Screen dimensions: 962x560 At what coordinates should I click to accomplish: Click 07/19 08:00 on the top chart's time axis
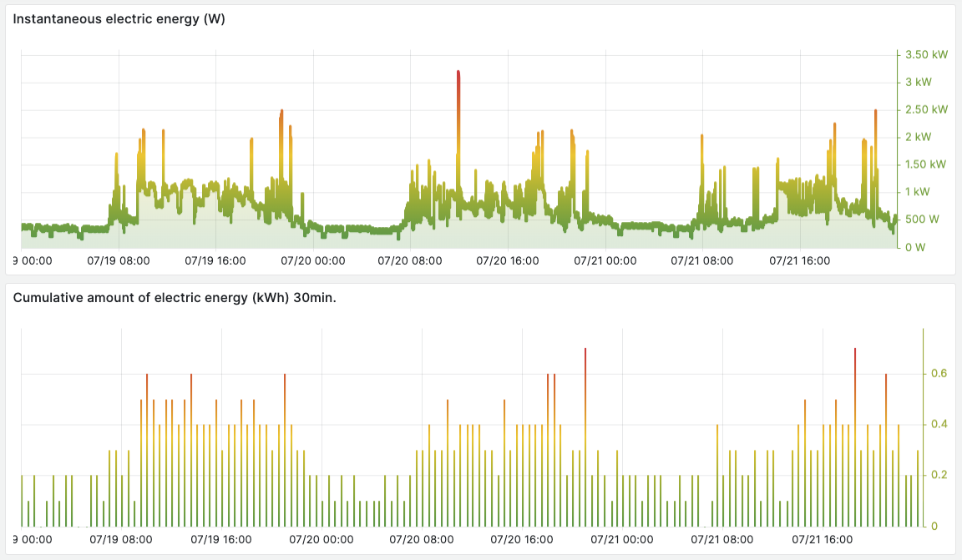119,260
